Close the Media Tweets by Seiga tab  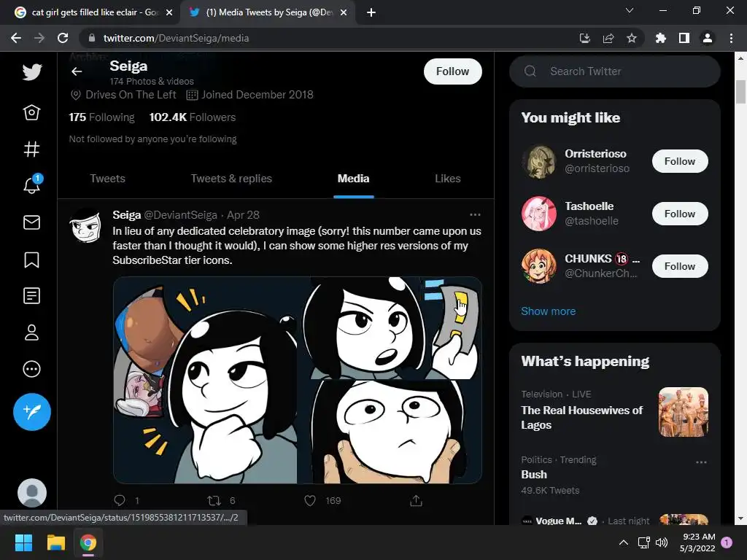(x=344, y=13)
